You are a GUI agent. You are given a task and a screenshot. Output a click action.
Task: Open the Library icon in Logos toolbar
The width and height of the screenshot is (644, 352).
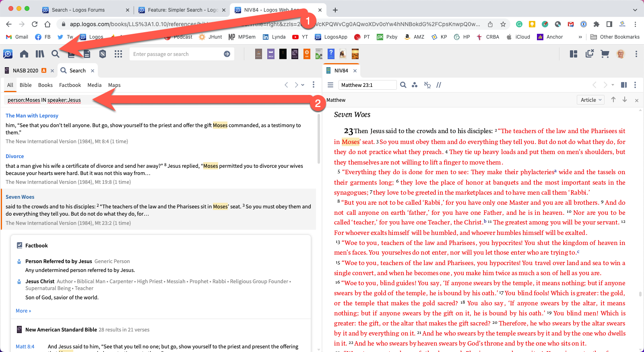(40, 54)
